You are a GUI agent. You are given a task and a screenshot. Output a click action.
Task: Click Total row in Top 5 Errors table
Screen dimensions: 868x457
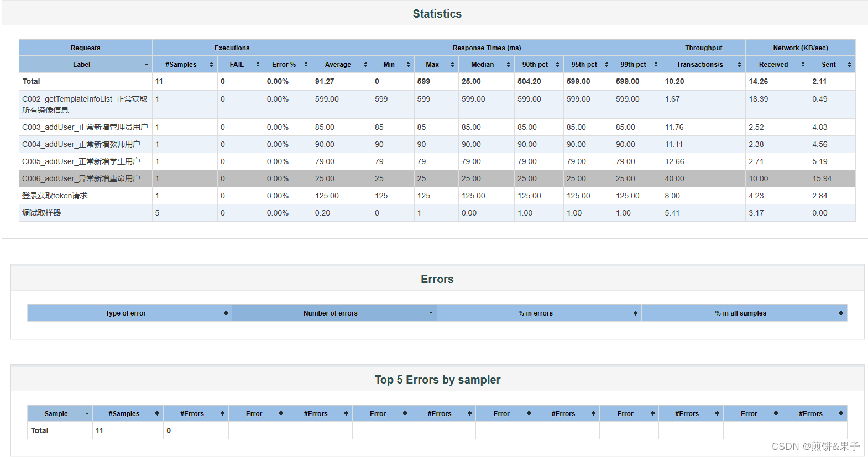coord(437,430)
